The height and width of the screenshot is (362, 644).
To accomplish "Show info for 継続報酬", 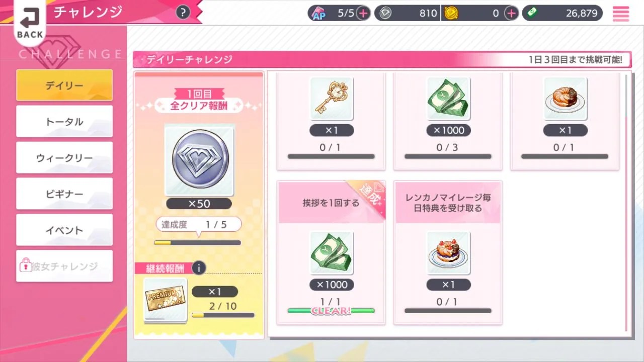I will point(199,268).
